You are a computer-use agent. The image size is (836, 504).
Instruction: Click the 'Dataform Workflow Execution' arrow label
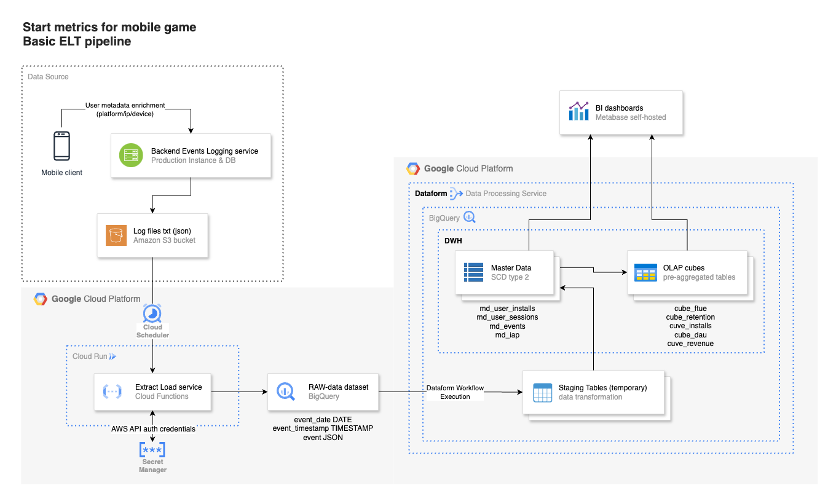tap(455, 392)
